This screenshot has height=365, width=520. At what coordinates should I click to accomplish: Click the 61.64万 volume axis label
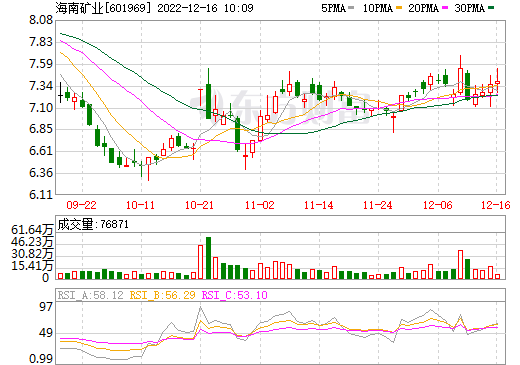[x=32, y=230]
